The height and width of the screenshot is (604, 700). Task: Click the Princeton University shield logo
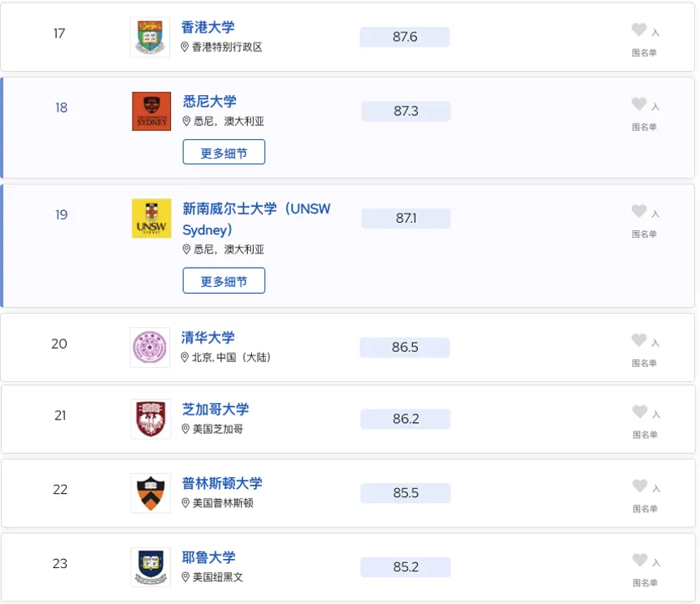pyautogui.click(x=151, y=493)
